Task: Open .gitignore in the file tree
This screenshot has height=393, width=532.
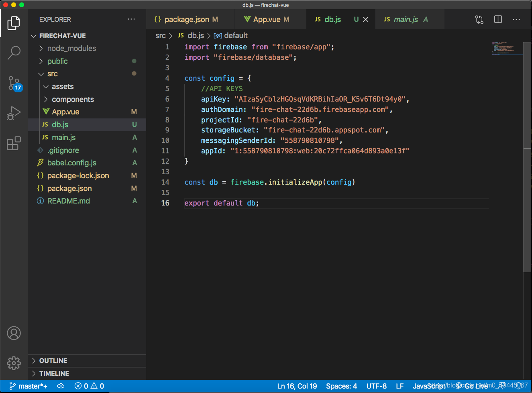Action: coord(87,150)
